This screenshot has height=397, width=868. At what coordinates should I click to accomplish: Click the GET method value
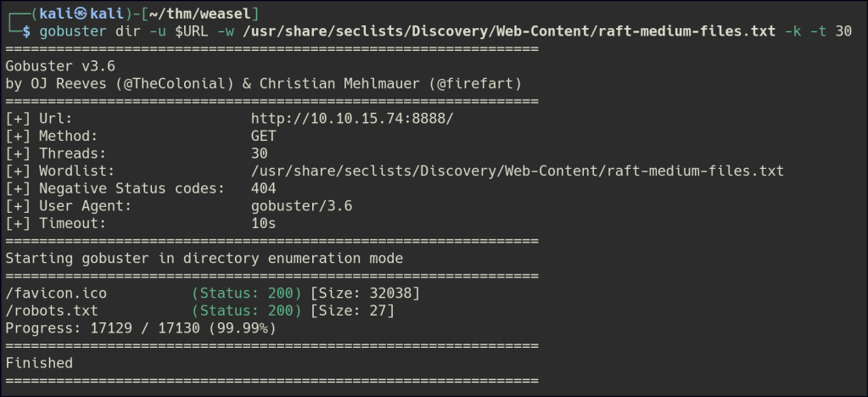tap(263, 136)
